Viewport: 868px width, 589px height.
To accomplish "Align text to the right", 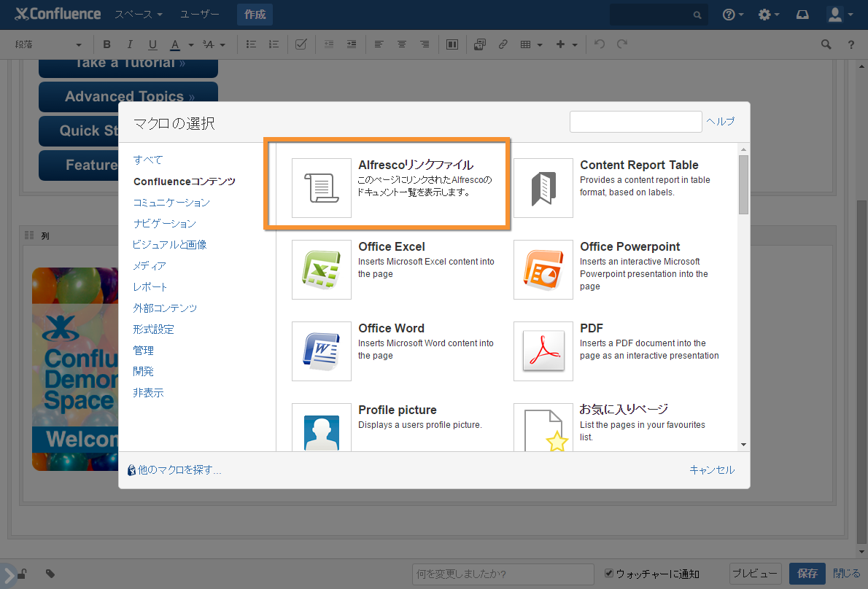I will click(425, 44).
